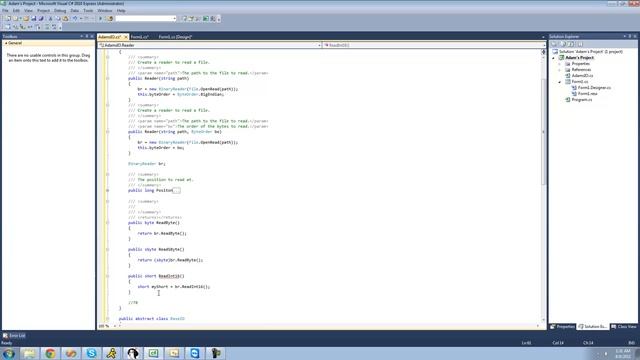The height and width of the screenshot is (360, 640).
Task: Select the Solution 'Adam's Project' root node
Action: 591,52
